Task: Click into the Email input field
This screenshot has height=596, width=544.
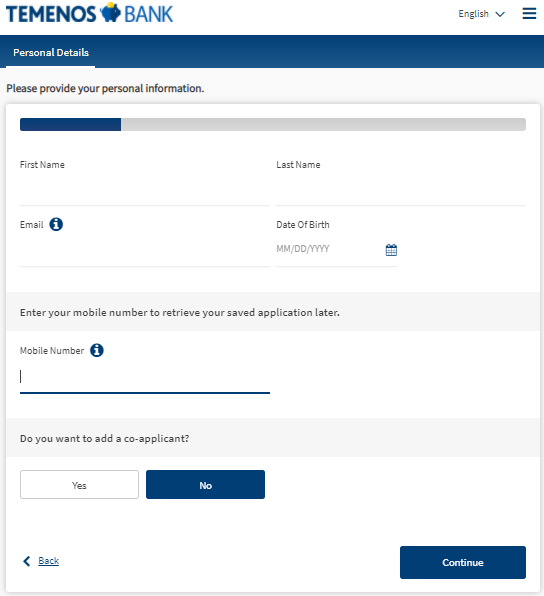Action: (145, 252)
